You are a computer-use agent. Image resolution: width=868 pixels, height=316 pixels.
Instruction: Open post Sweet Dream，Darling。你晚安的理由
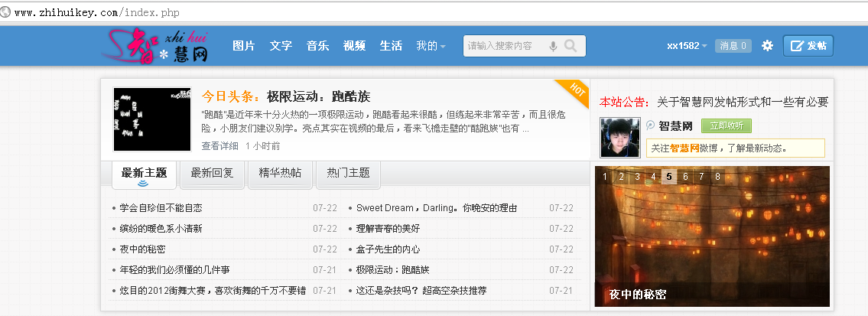(x=437, y=208)
